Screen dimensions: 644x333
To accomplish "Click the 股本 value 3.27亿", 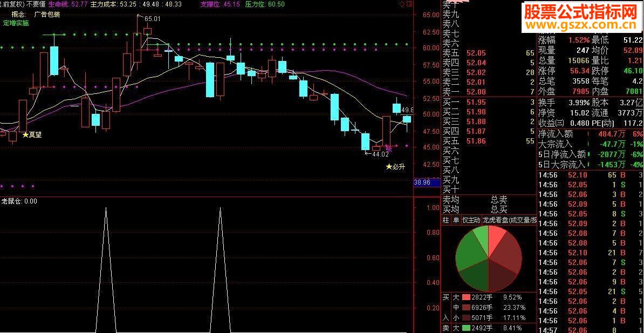I will click(632, 103).
